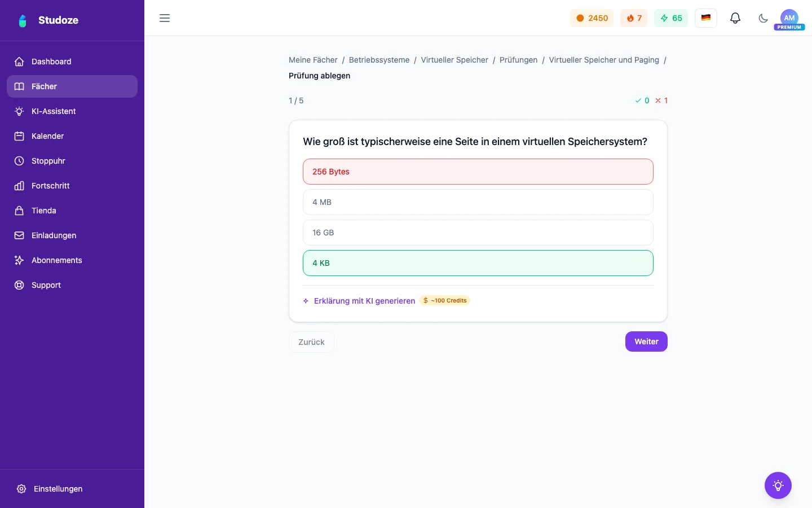Open Dashboard in sidebar

click(72, 62)
